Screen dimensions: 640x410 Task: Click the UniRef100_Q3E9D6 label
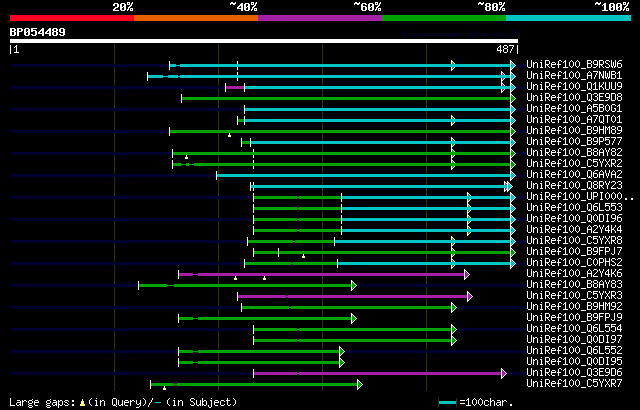(574, 373)
